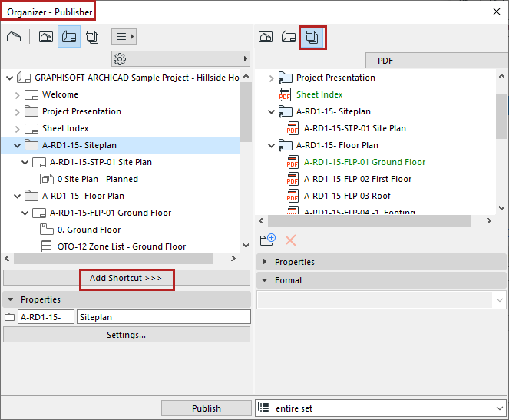Select A-RD1-15-STP-01 Site Plan PDF item
The width and height of the screenshot is (509, 420).
[x=355, y=128]
